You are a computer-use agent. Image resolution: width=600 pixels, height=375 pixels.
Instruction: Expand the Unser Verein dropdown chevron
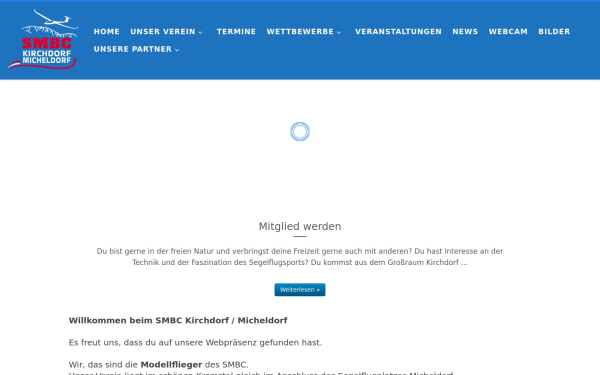coord(201,33)
